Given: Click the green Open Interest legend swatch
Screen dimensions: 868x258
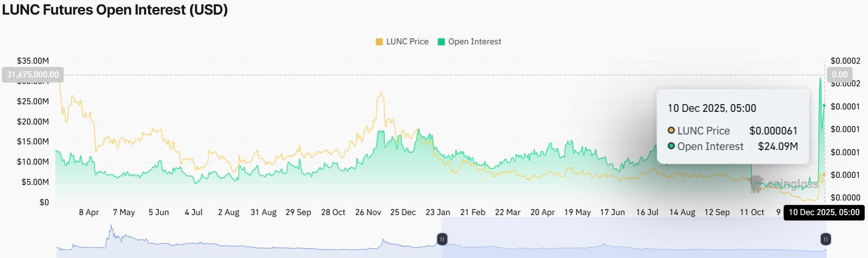Looking at the screenshot, I should [441, 42].
